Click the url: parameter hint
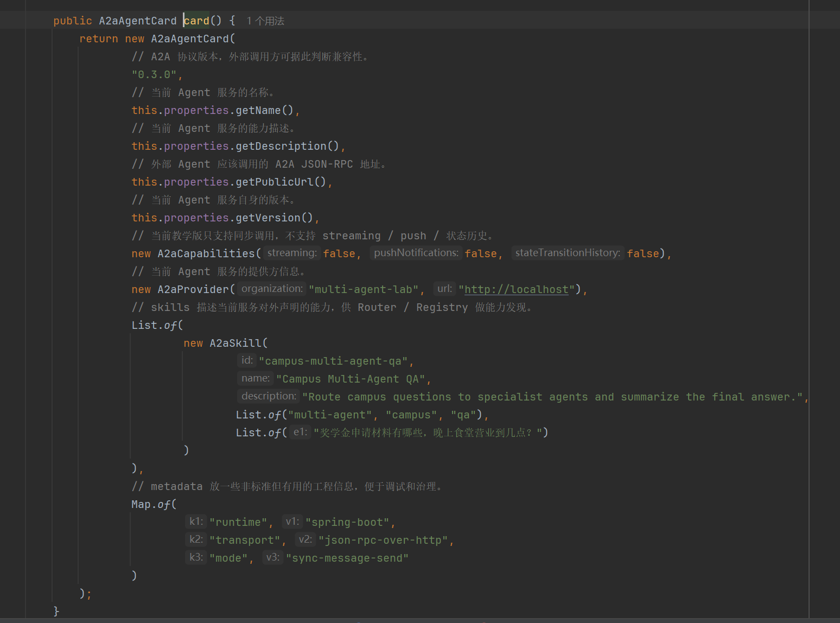Image resolution: width=840 pixels, height=623 pixels. [x=444, y=289]
